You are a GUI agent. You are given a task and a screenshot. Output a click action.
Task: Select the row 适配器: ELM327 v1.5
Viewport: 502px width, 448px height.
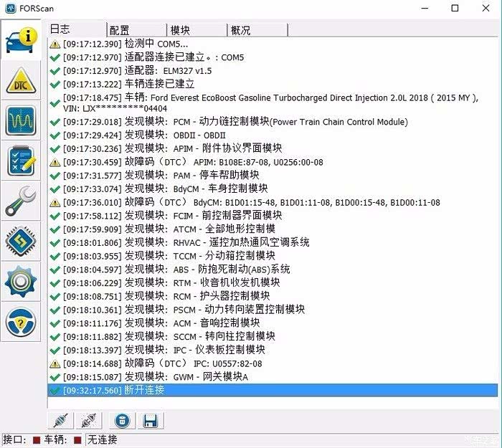[273, 71]
